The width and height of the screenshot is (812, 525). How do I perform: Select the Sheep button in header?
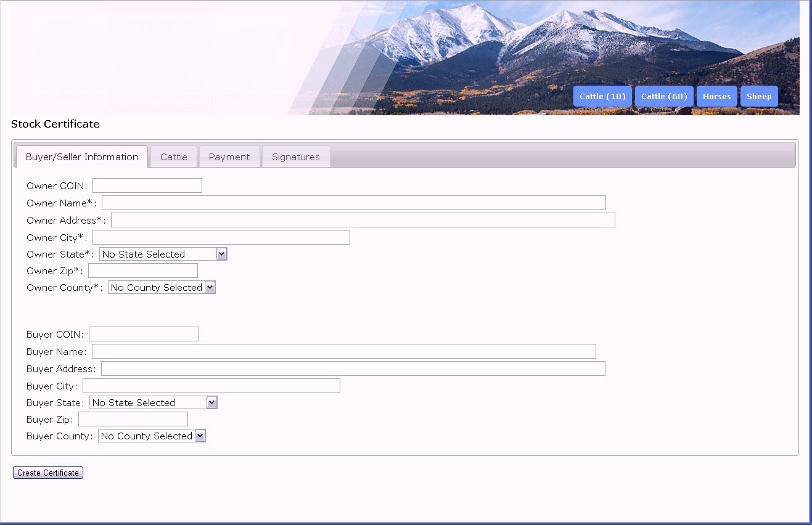coord(758,96)
